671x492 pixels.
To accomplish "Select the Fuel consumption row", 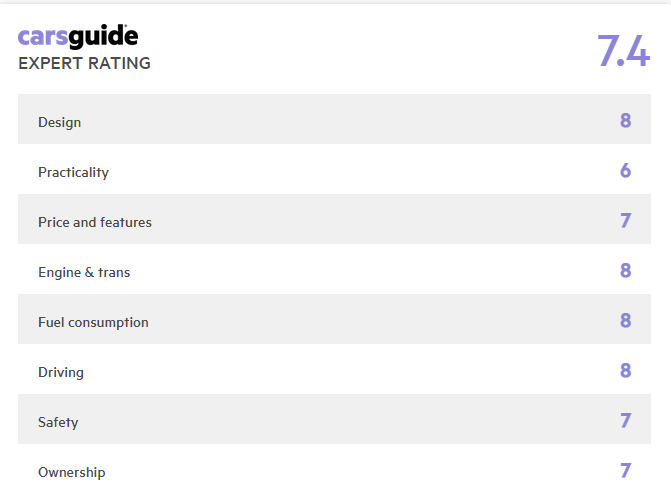I will coord(334,319).
